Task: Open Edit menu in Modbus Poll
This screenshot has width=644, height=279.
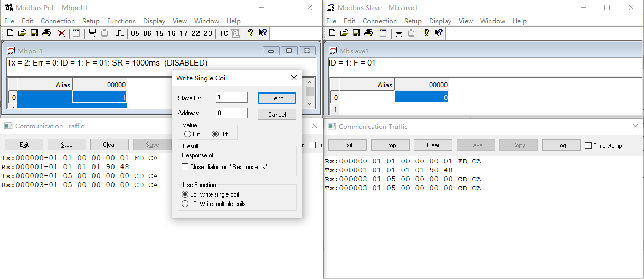Action: (27, 21)
